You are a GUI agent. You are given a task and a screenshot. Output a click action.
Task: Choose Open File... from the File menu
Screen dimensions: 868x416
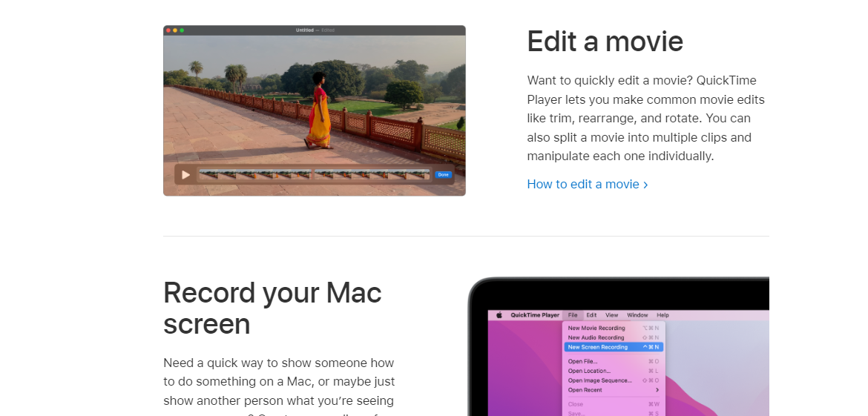614,361
